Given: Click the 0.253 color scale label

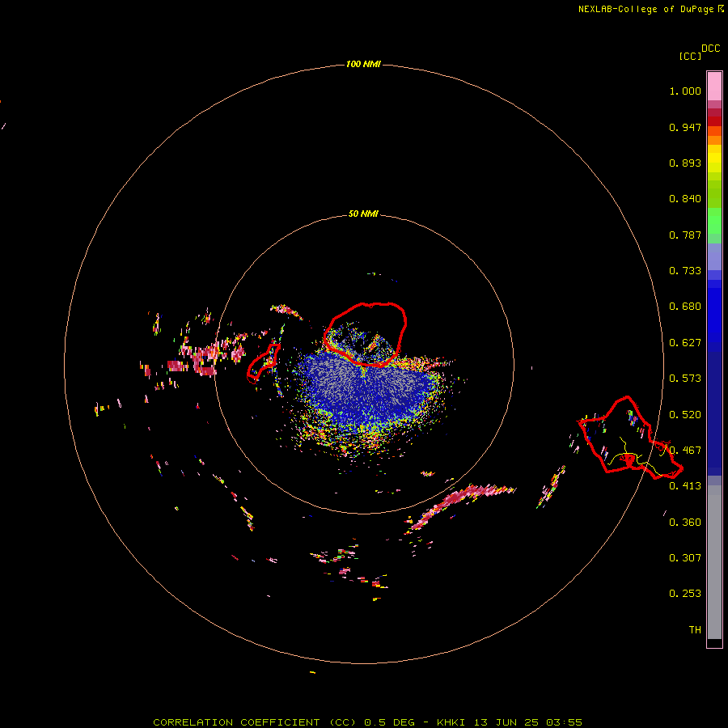Looking at the screenshot, I should coord(685,594).
